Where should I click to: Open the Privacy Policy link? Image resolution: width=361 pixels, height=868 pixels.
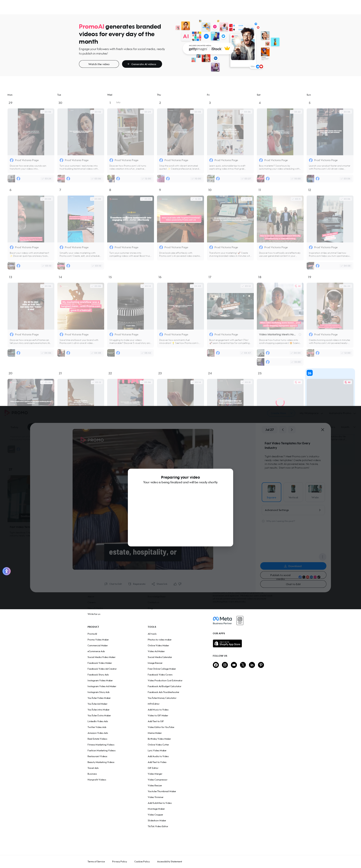(x=120, y=862)
